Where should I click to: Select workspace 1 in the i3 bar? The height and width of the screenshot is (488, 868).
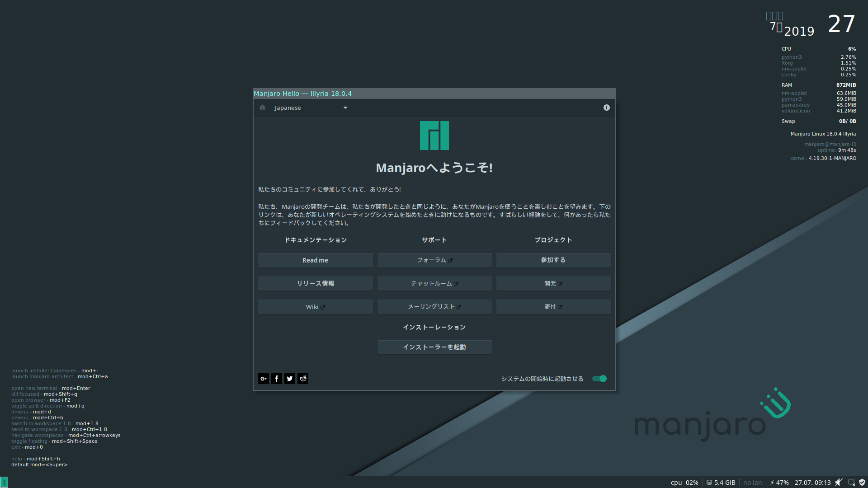[4, 482]
